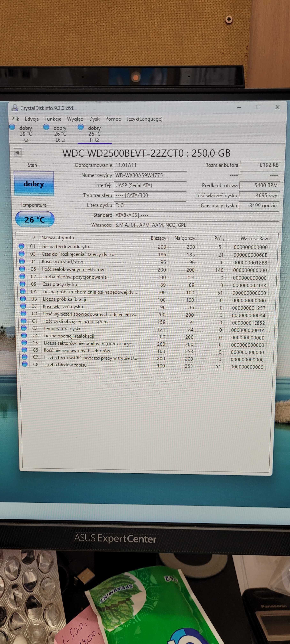Open the Plik menu
The width and height of the screenshot is (290, 644).
(15, 119)
